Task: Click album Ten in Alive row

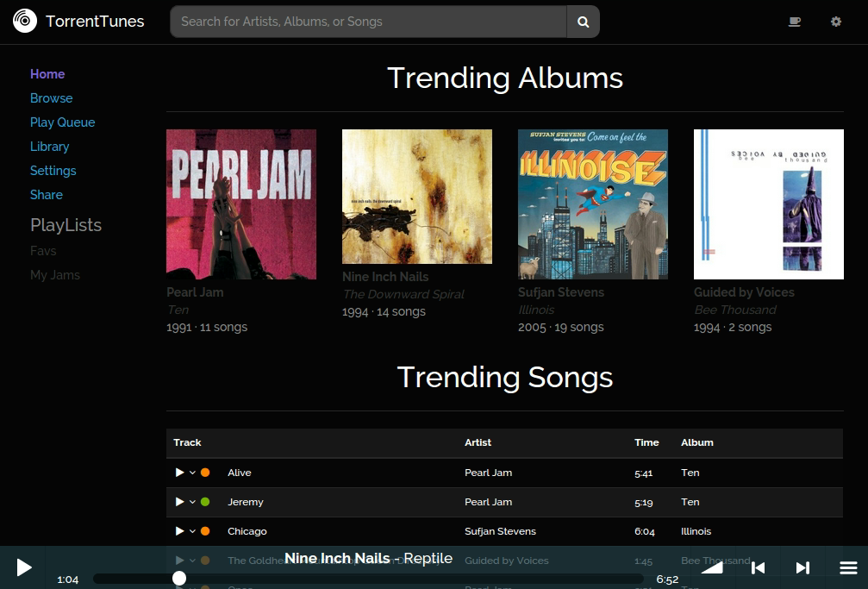Action: pos(690,473)
